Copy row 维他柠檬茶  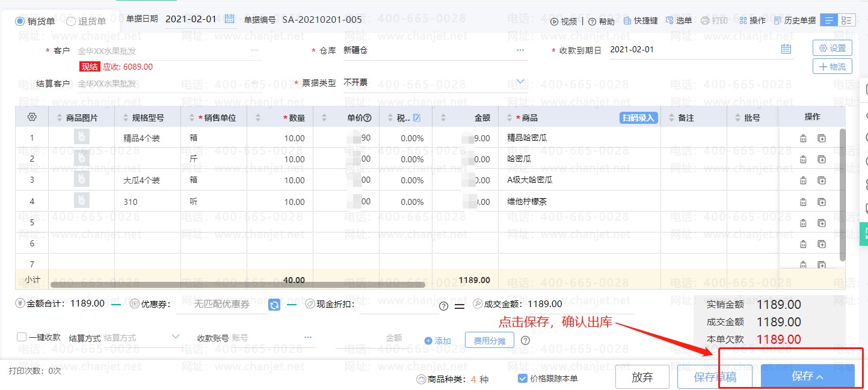(822, 202)
